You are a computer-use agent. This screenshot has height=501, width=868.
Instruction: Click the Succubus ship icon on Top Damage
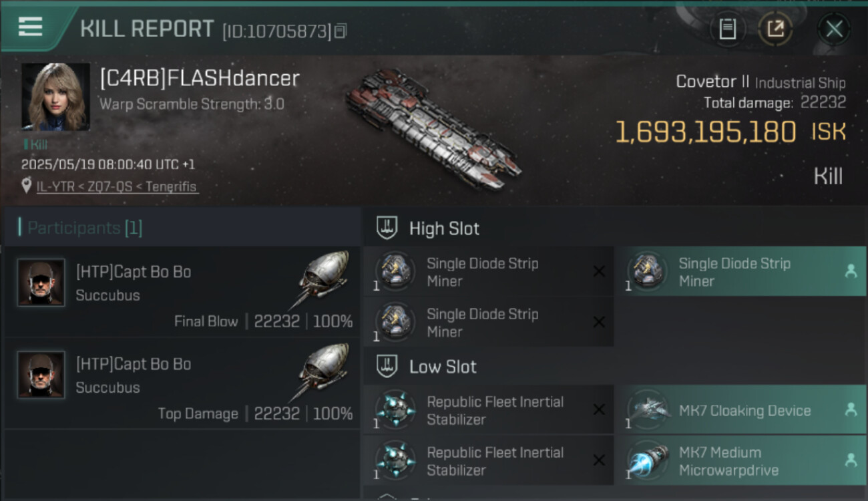(322, 370)
